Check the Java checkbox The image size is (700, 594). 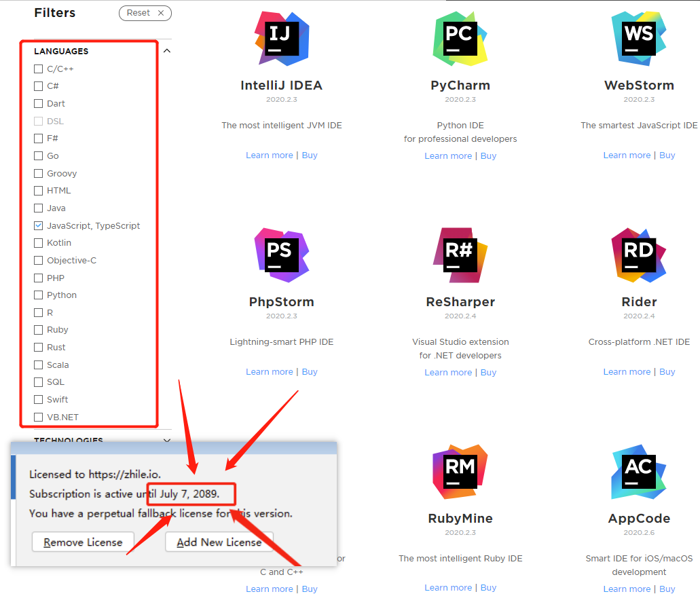pos(39,208)
